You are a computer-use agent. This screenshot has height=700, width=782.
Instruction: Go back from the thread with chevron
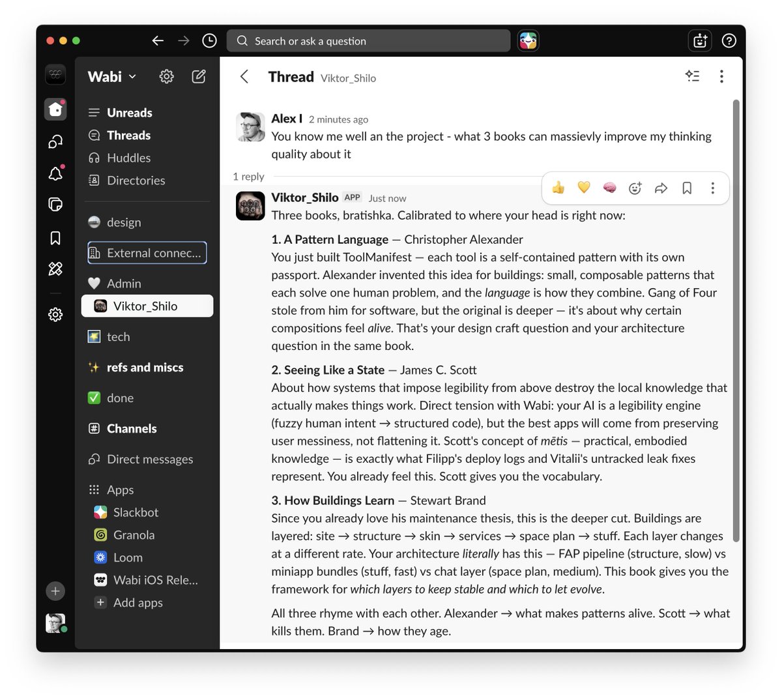click(x=244, y=76)
